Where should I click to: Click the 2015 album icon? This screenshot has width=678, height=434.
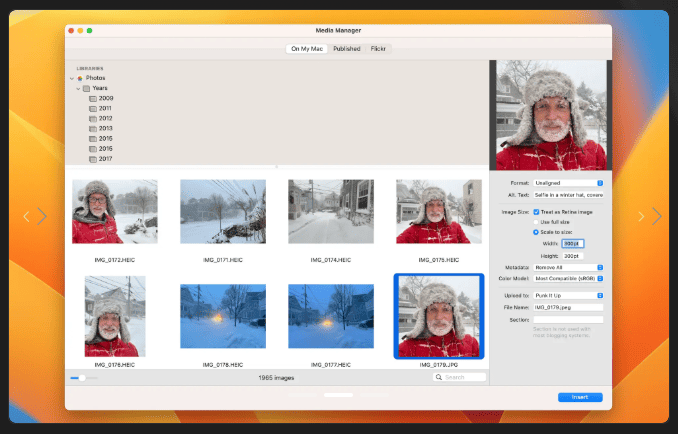(x=93, y=139)
